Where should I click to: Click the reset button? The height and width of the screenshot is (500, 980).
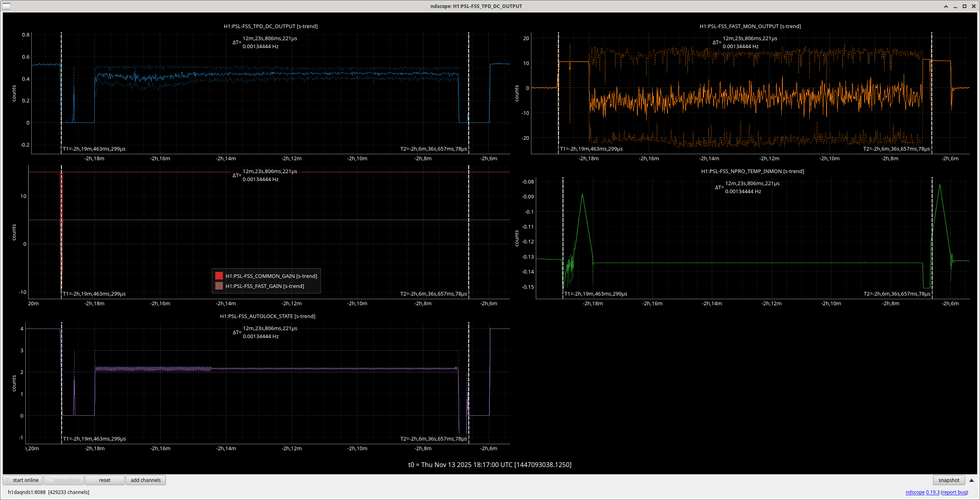coord(104,480)
